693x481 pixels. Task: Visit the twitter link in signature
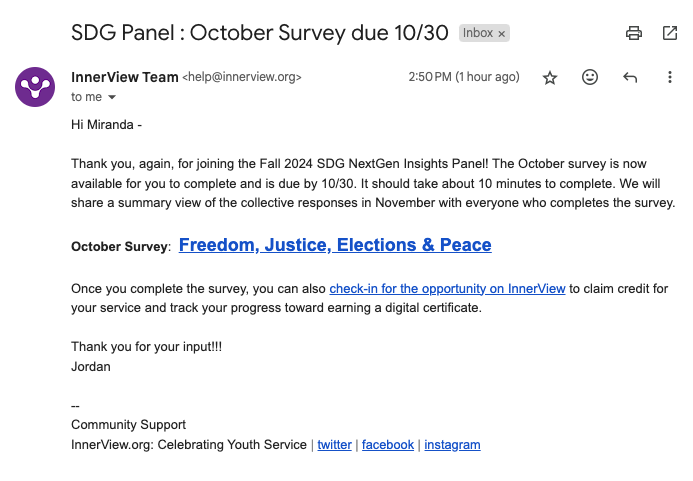(x=334, y=445)
